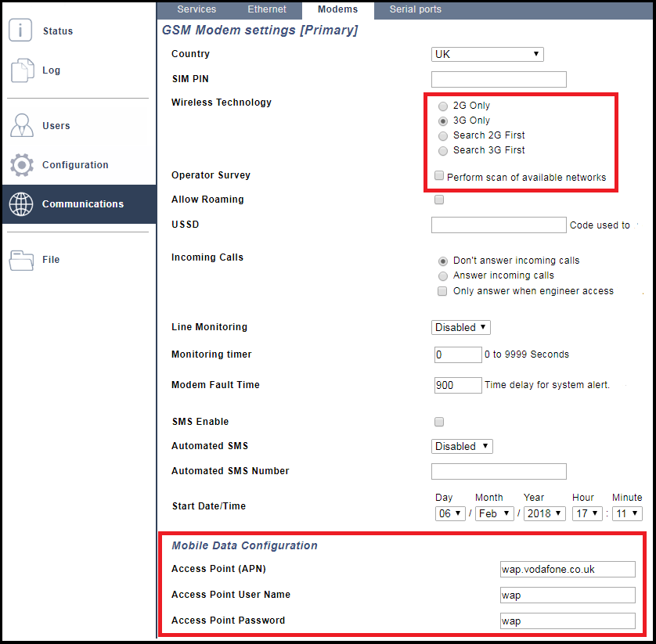This screenshot has height=644, width=656.
Task: Expand the Line Monitoring dropdown
Action: click(461, 327)
